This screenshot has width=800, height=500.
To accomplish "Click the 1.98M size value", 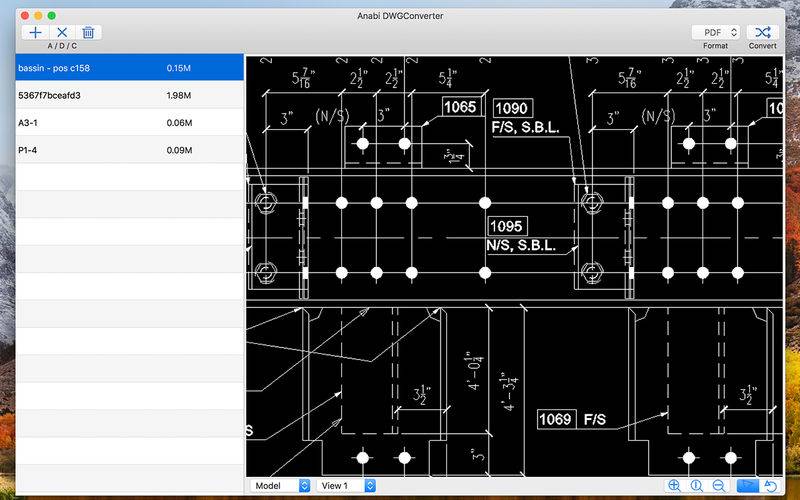I will (x=179, y=95).
